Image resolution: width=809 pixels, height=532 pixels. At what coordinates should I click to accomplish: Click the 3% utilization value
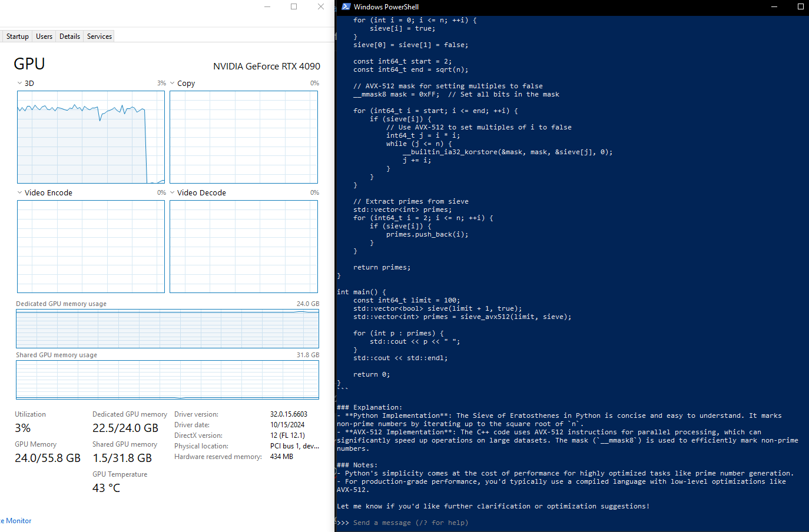(x=23, y=428)
